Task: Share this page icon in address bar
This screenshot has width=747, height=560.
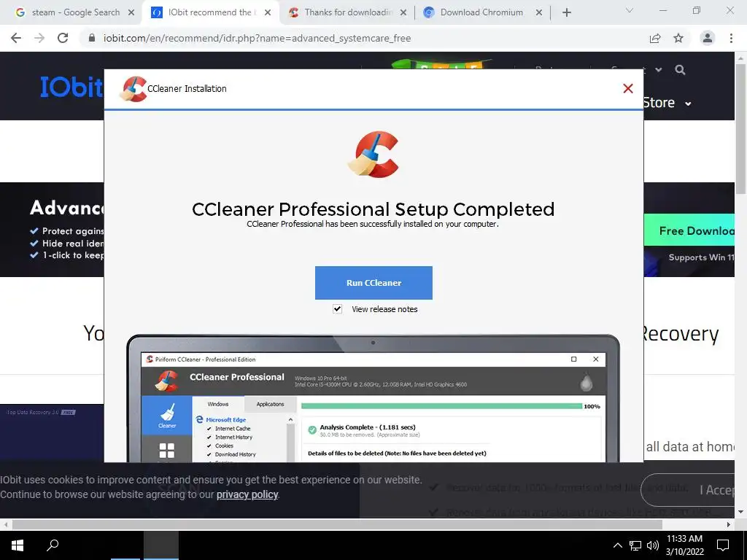Action: (x=655, y=38)
